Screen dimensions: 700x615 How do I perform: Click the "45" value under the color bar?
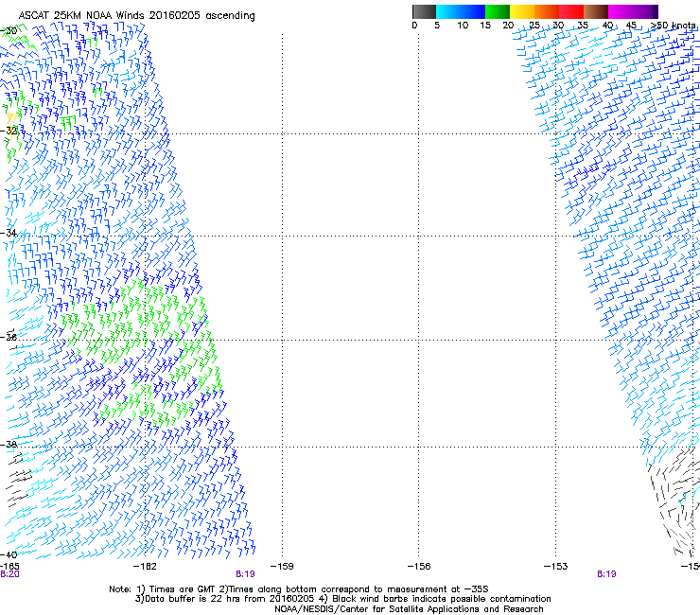(631, 25)
